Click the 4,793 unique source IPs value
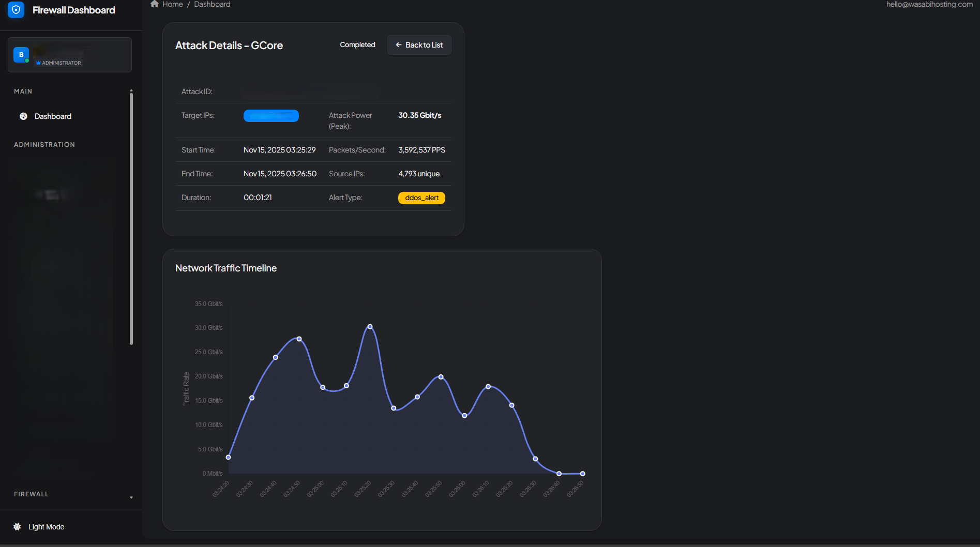This screenshot has height=547, width=980. [419, 174]
